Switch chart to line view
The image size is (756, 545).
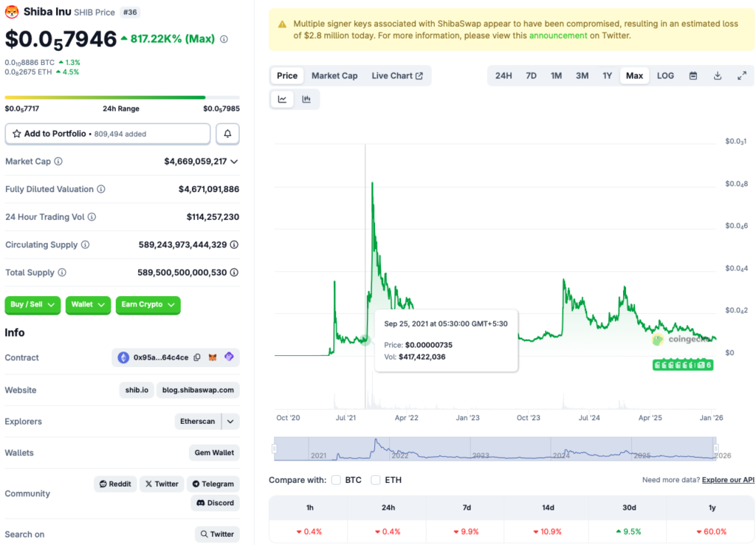point(282,99)
